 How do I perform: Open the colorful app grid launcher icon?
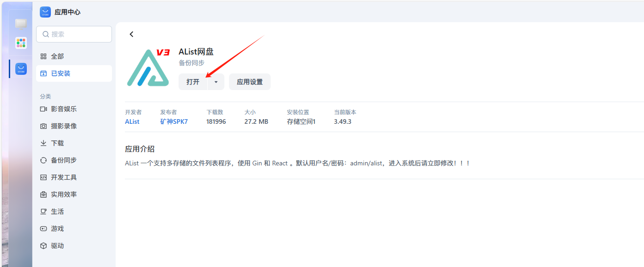pos(21,43)
